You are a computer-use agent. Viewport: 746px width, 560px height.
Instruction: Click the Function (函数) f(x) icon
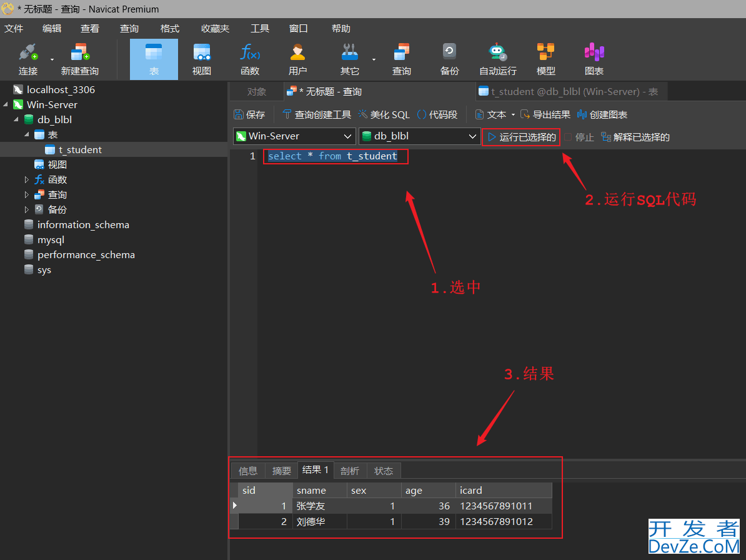pyautogui.click(x=250, y=59)
